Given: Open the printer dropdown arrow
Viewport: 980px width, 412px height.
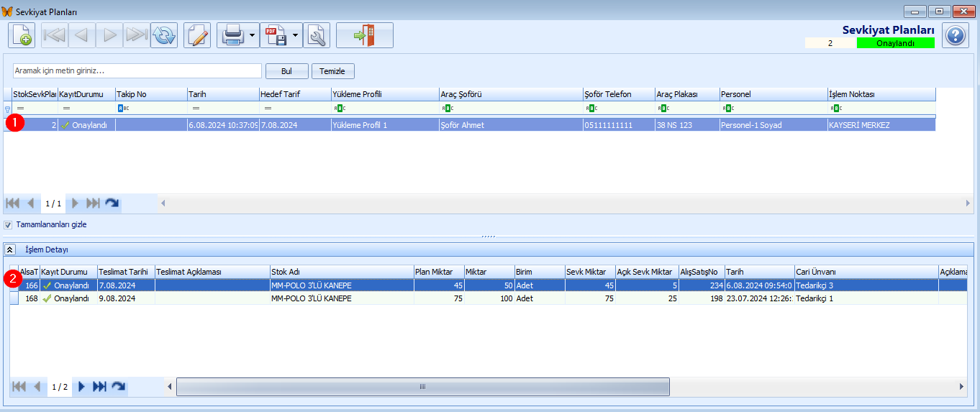Looking at the screenshot, I should (x=253, y=35).
